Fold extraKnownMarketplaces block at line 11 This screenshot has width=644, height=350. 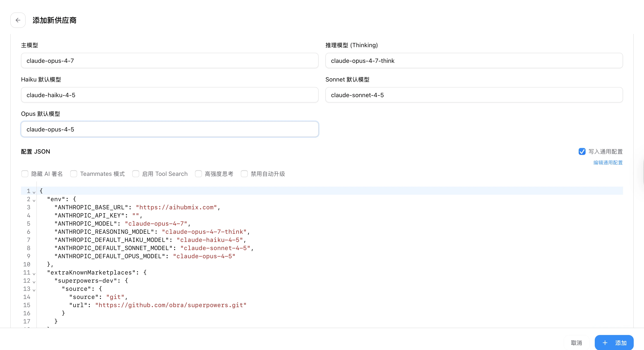coord(34,274)
